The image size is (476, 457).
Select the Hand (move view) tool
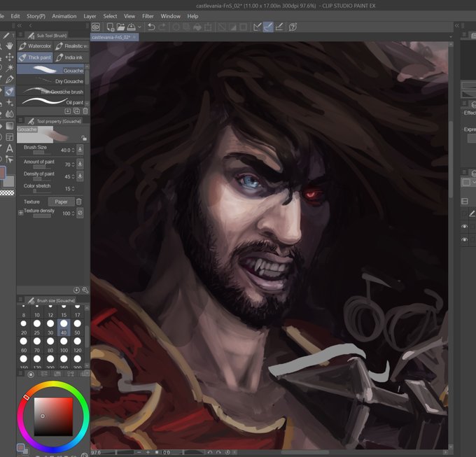10,45
